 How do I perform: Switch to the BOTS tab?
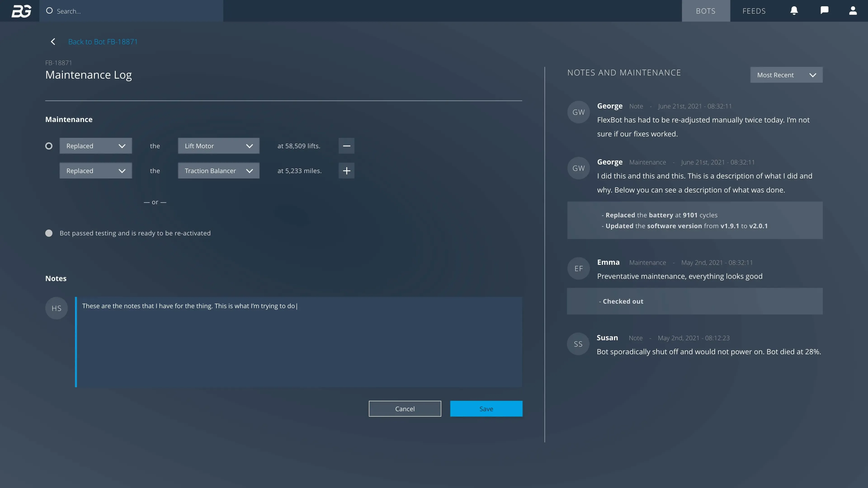click(x=705, y=11)
